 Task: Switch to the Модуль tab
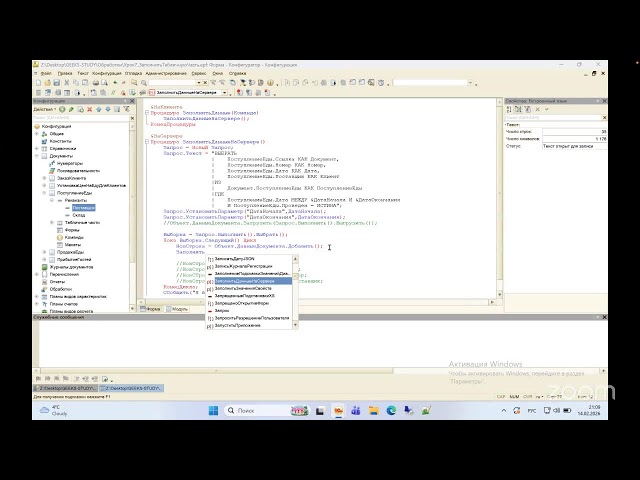point(177,309)
